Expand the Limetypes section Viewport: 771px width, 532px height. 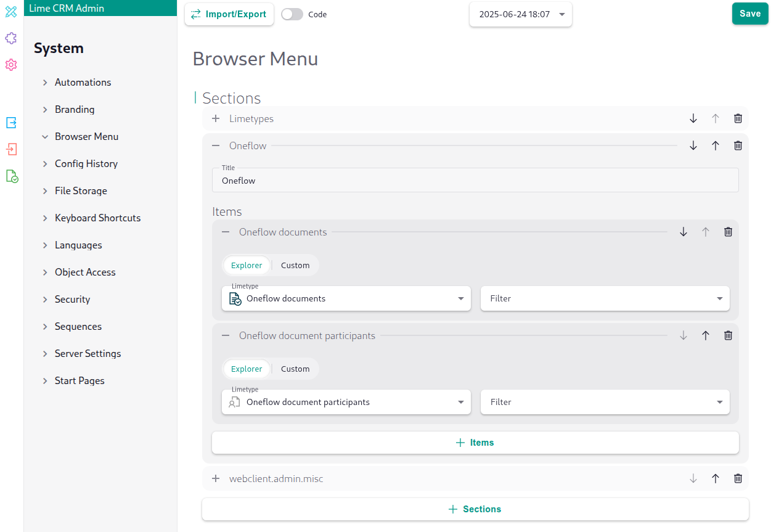(x=216, y=118)
